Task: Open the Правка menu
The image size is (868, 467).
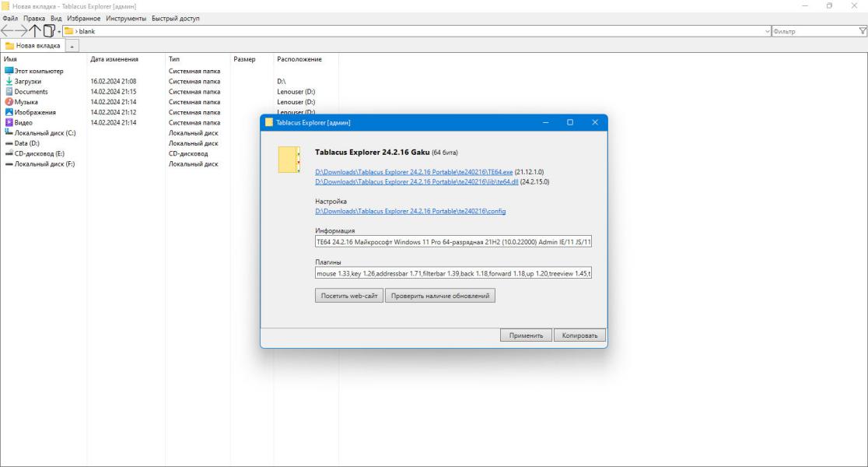Action: pos(34,18)
